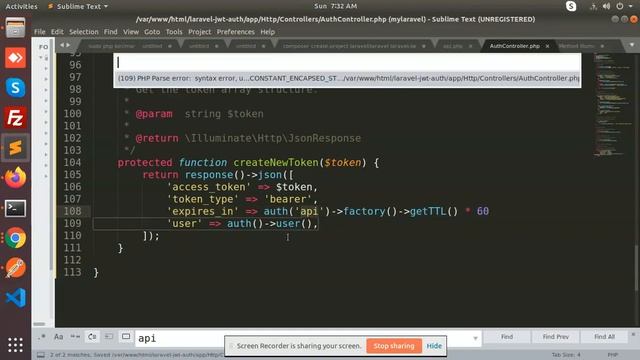Toggle whole word matching
Image resolution: width=640 pixels, height=360 pixels.
75,337
